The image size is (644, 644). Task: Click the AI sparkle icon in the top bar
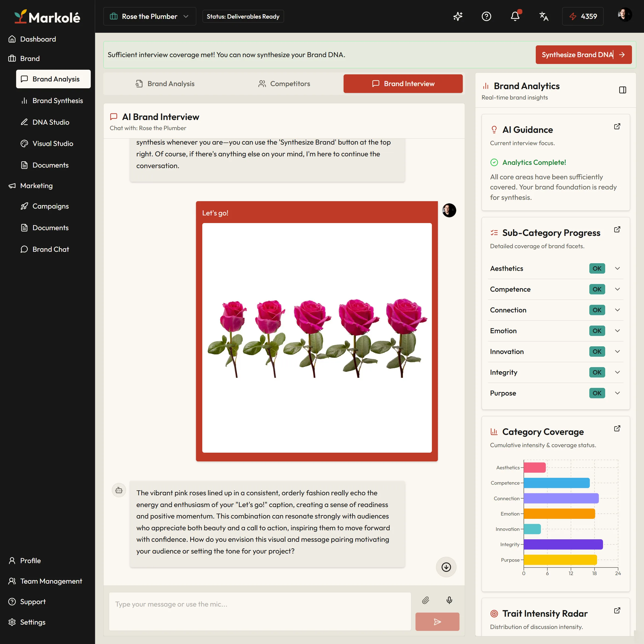pyautogui.click(x=458, y=16)
